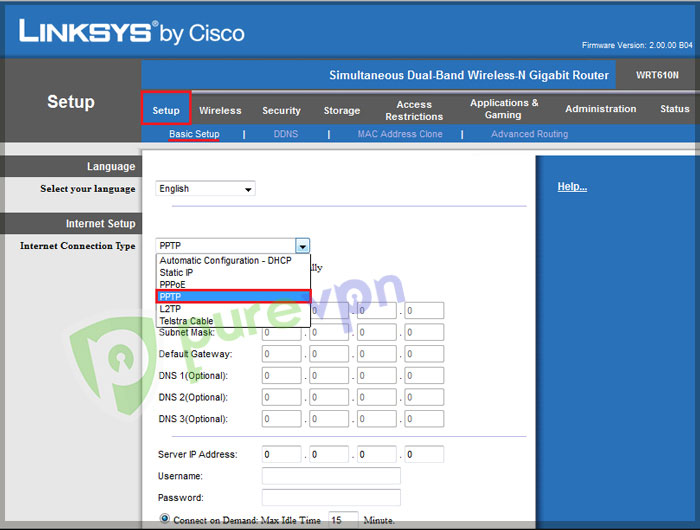The image size is (700, 530).
Task: Select PPTP in the dropdown list
Action: (x=233, y=296)
